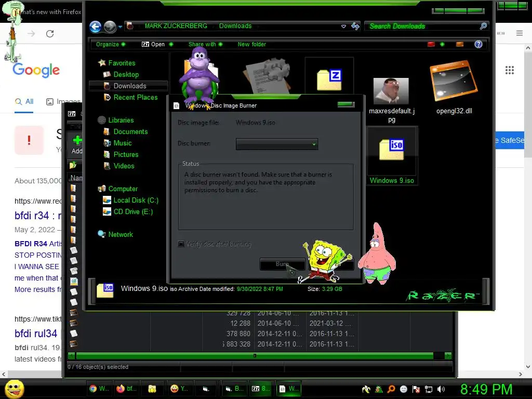This screenshot has width=532, height=399.
Task: Click the Firefox reload button
Action: (50, 34)
